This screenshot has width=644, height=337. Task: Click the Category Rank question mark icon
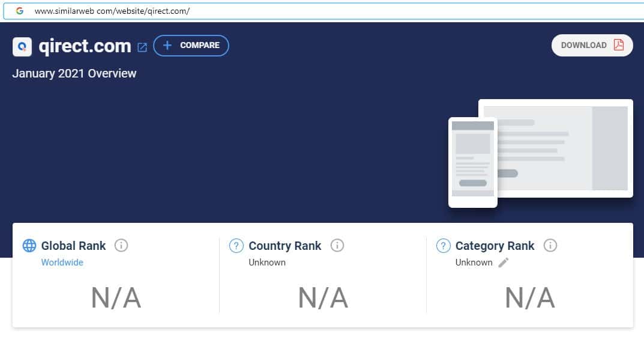coord(443,246)
